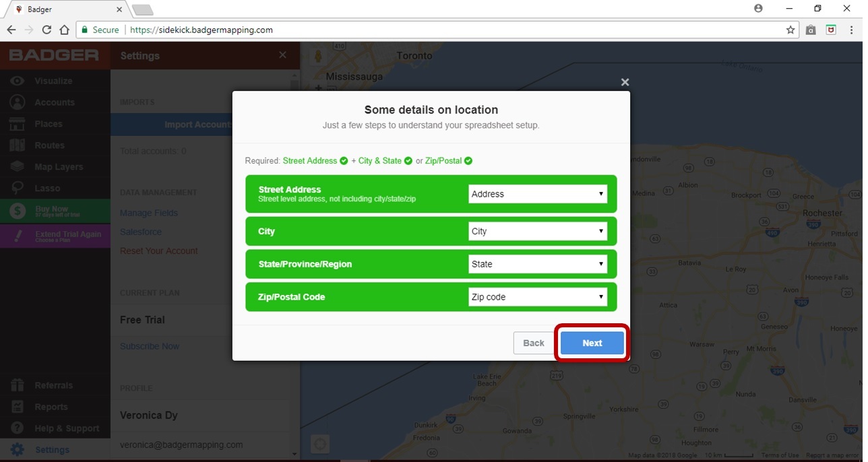Activate the Lasso tool icon
The height and width of the screenshot is (462, 868).
point(18,189)
